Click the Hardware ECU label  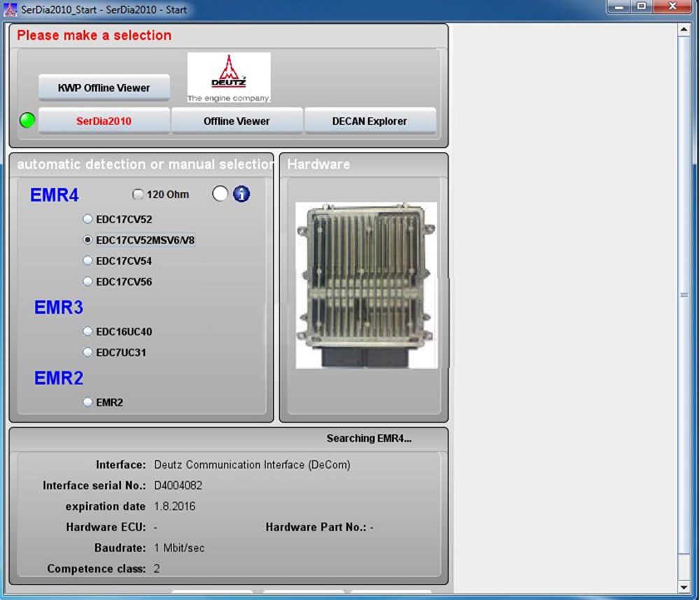pos(106,527)
